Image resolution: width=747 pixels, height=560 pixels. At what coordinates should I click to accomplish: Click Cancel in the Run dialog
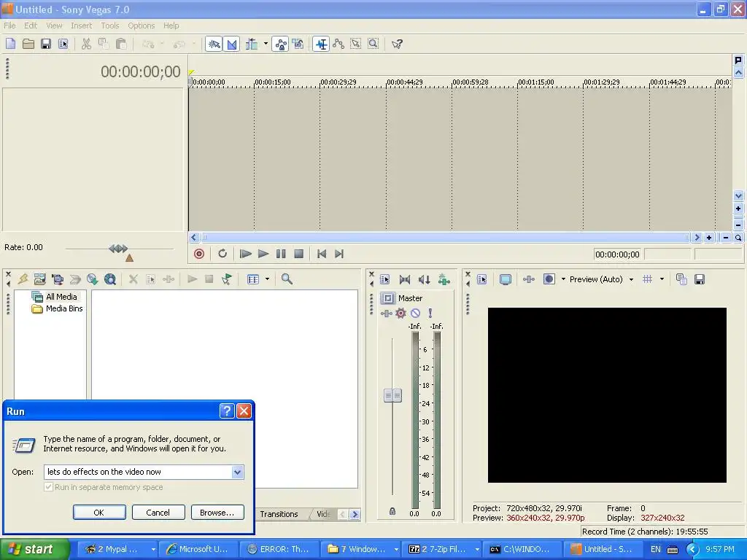pos(158,513)
